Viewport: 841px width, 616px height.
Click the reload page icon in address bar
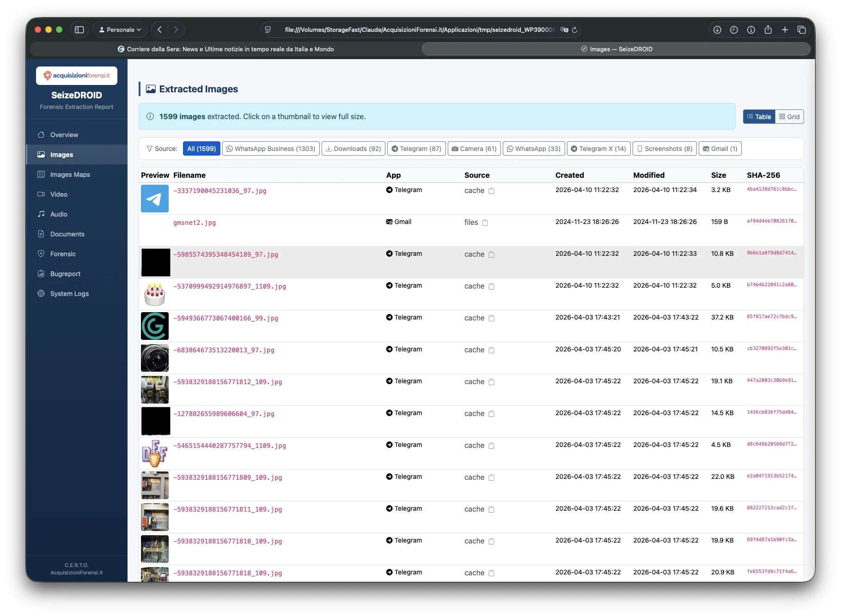click(x=574, y=30)
